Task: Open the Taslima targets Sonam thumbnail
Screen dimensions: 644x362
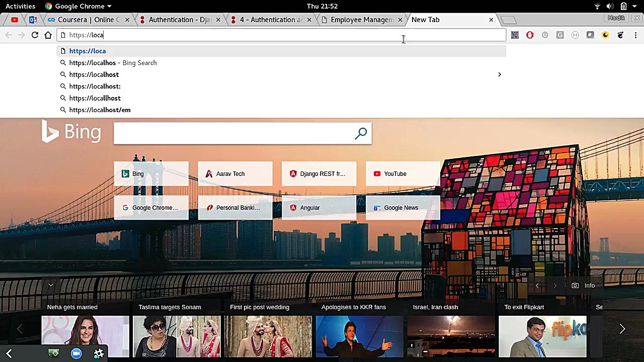Action: [x=177, y=336]
